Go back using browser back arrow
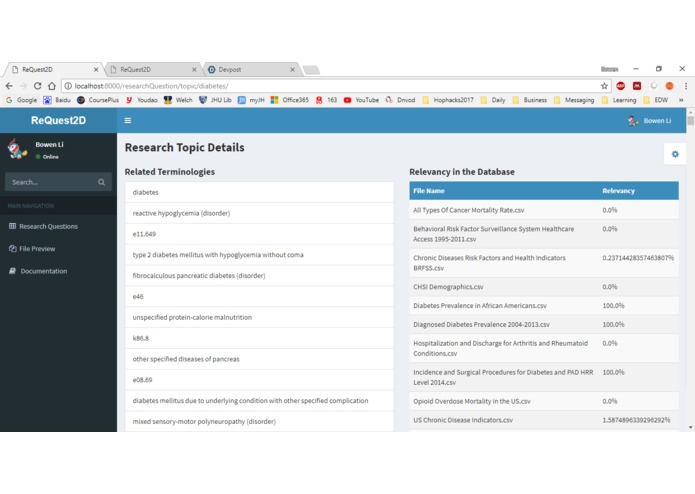 [x=9, y=86]
